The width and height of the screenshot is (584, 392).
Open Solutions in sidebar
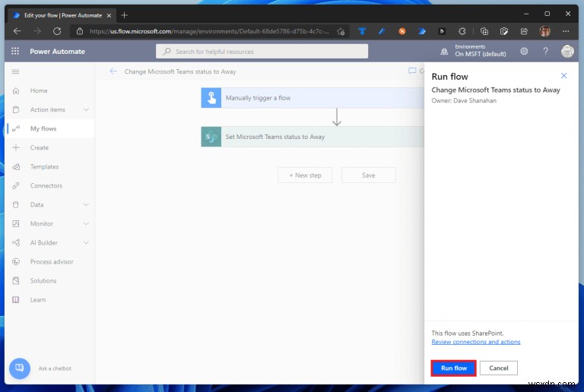pos(43,281)
